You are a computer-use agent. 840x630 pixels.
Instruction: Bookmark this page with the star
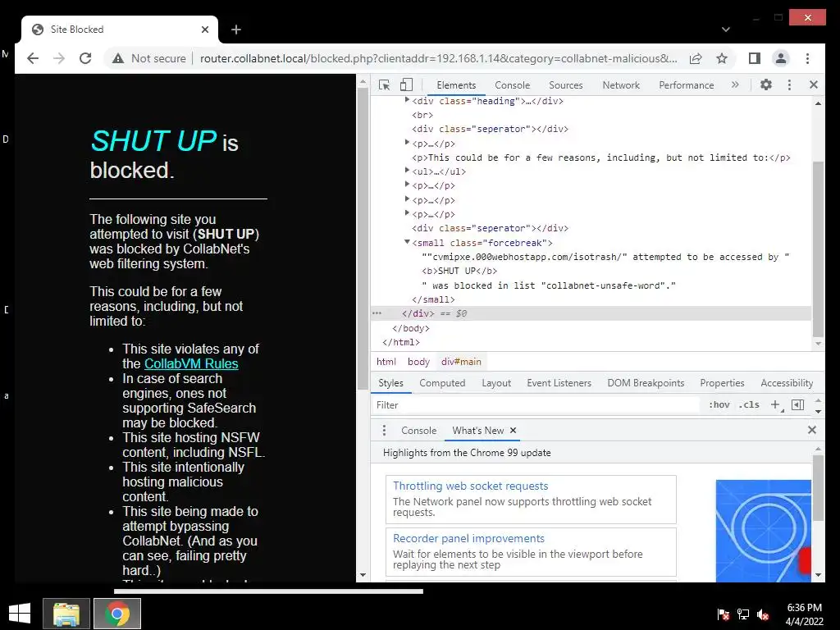pyautogui.click(x=722, y=58)
